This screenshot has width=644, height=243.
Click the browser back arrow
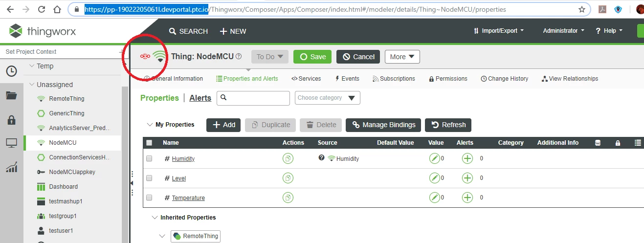tap(11, 9)
